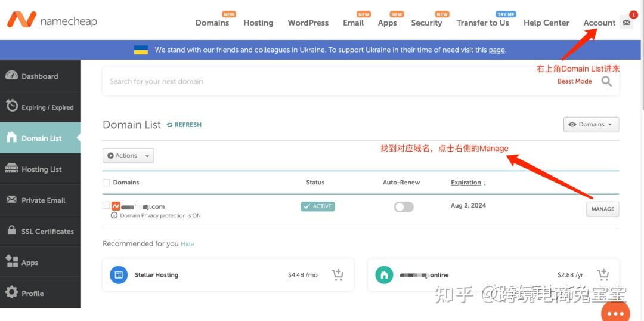Open Hosting List in the sidebar
Screen dimensions: 644x321
click(x=41, y=169)
